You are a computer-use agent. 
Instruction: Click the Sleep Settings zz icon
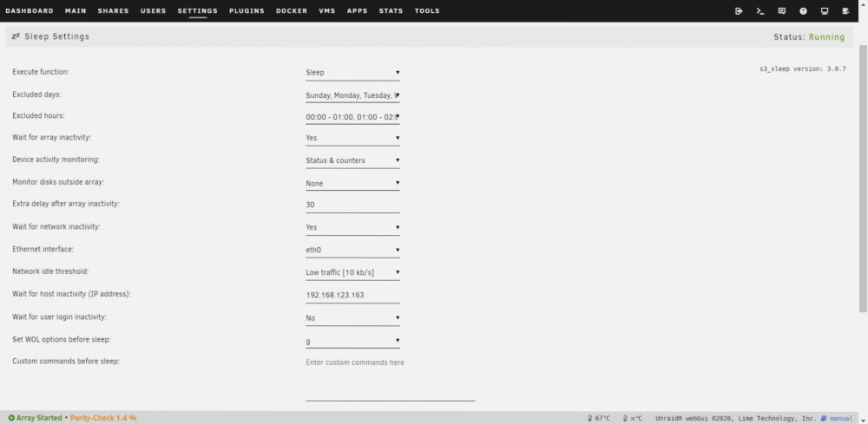click(16, 36)
